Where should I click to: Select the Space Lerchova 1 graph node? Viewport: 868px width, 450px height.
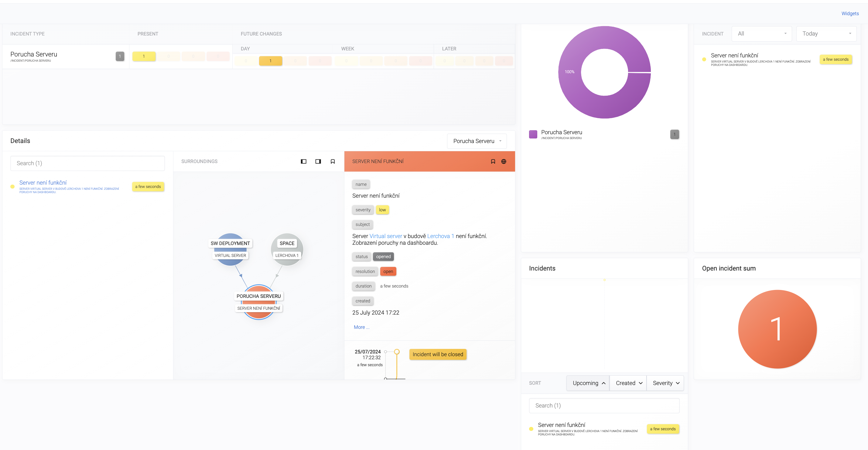[287, 249]
